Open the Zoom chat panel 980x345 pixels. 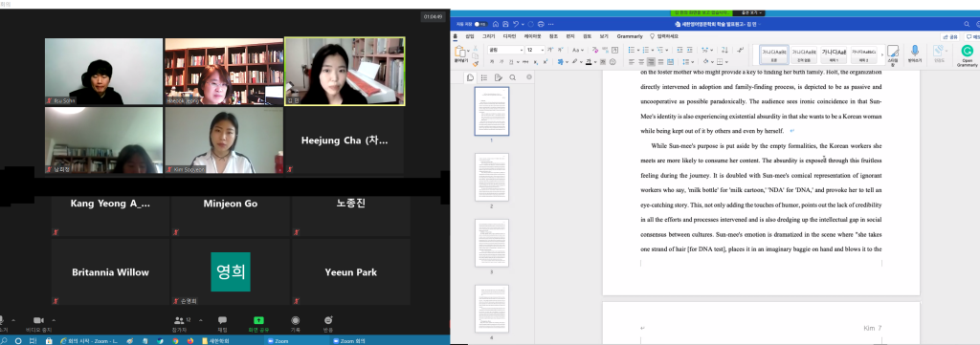[x=222, y=323]
